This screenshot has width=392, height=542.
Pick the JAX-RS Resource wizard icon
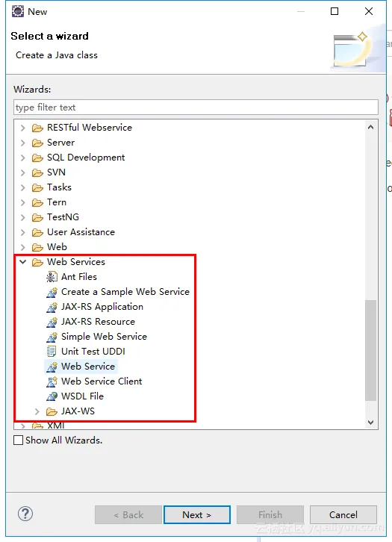pyautogui.click(x=52, y=322)
